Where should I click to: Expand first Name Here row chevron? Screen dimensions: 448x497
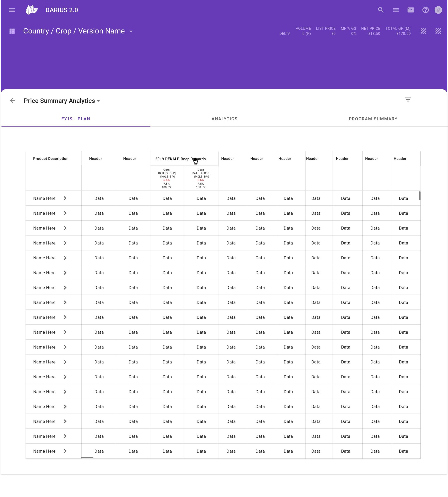[65, 198]
